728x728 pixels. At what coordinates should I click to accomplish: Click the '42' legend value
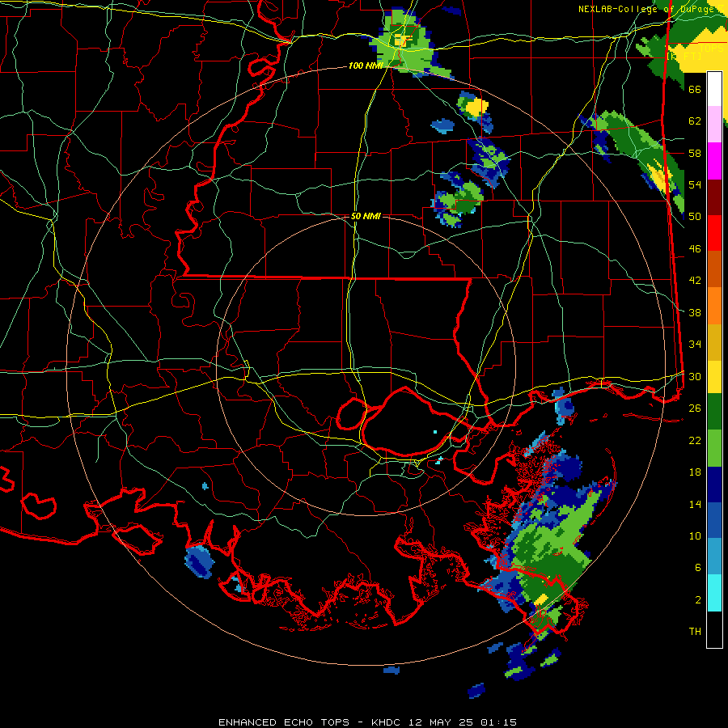coord(695,281)
